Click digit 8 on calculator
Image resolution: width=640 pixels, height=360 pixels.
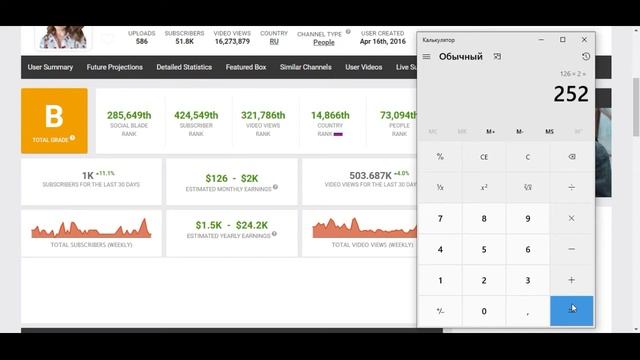coord(484,218)
